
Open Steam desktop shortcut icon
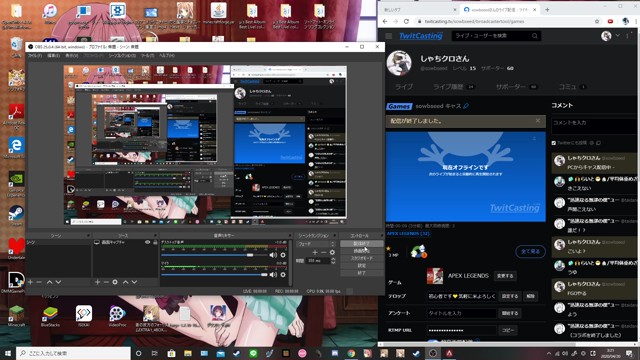16,216
